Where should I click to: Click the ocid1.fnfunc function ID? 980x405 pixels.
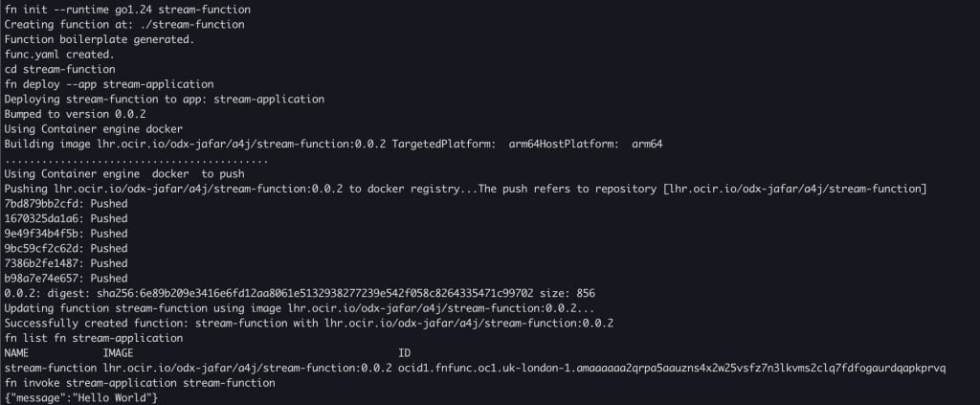(x=672, y=368)
